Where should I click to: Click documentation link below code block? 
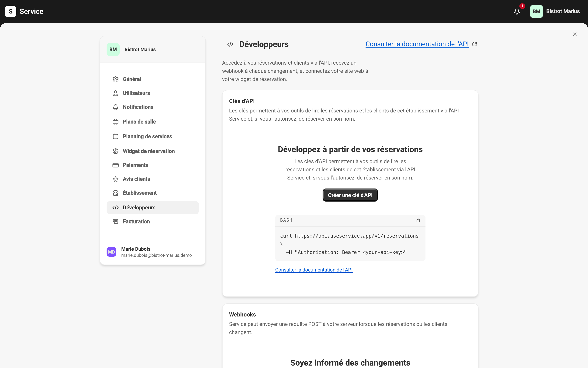tap(314, 270)
